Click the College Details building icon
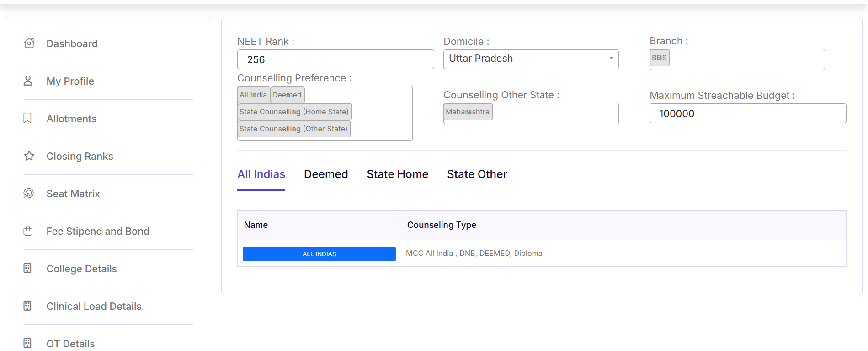Image resolution: width=868 pixels, height=351 pixels. [28, 269]
